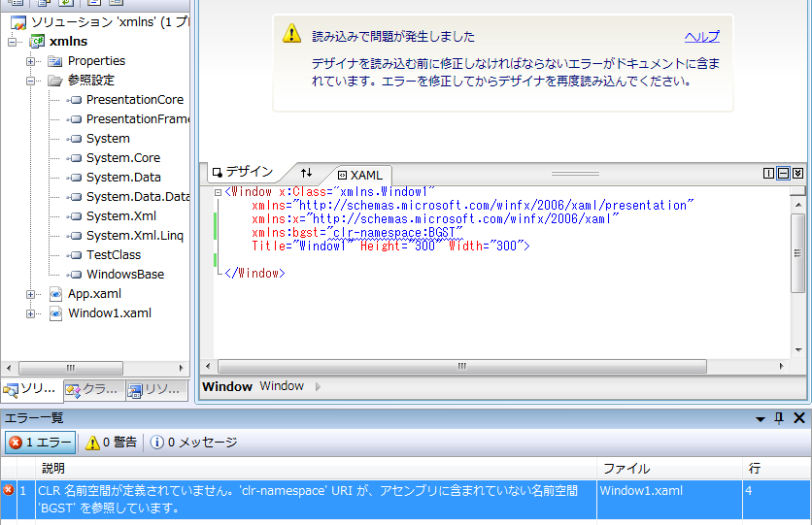Select the Properties label in the tree
The image size is (812, 525).
pyautogui.click(x=96, y=61)
